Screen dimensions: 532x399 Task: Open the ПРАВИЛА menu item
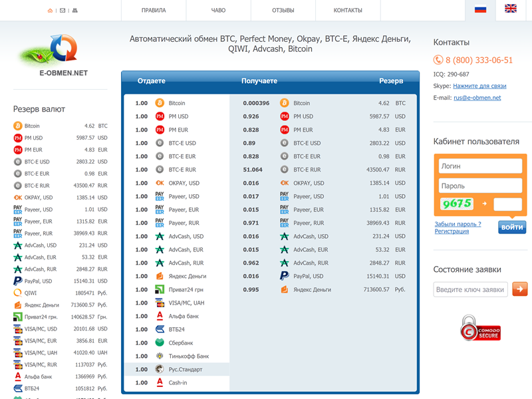click(x=154, y=11)
